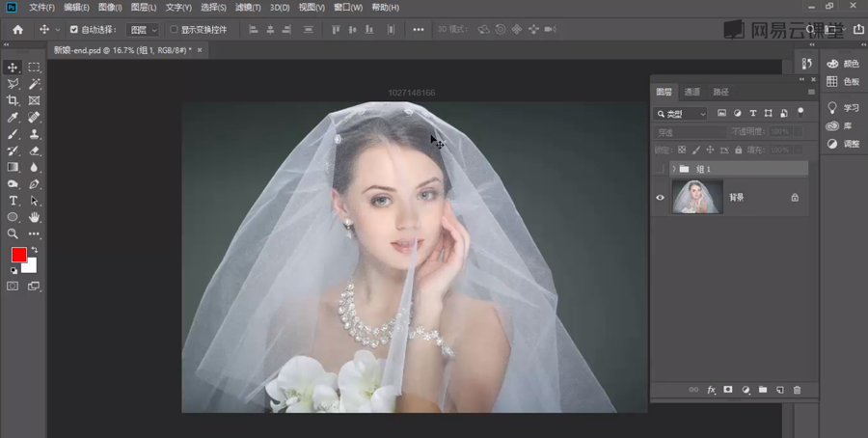Click the red foreground color swatch
This screenshot has width=868, height=438.
(19, 255)
